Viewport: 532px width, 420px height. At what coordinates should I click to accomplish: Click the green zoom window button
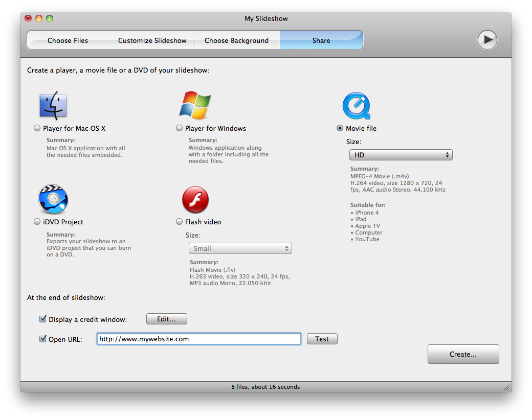[50, 18]
